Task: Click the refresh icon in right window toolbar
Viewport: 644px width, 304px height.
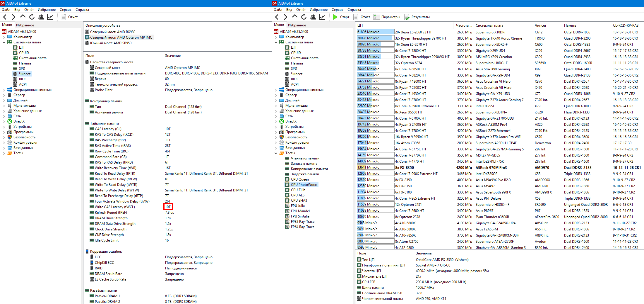Action: [304, 17]
